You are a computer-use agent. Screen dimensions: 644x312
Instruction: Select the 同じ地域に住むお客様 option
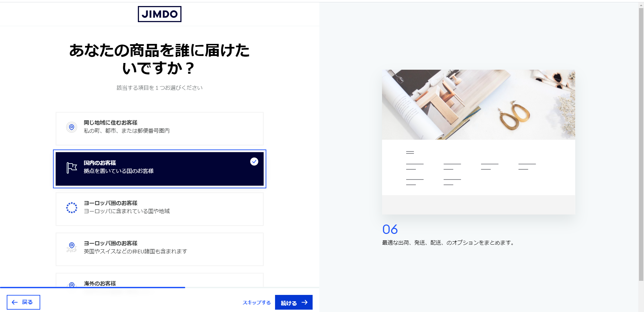tap(160, 129)
